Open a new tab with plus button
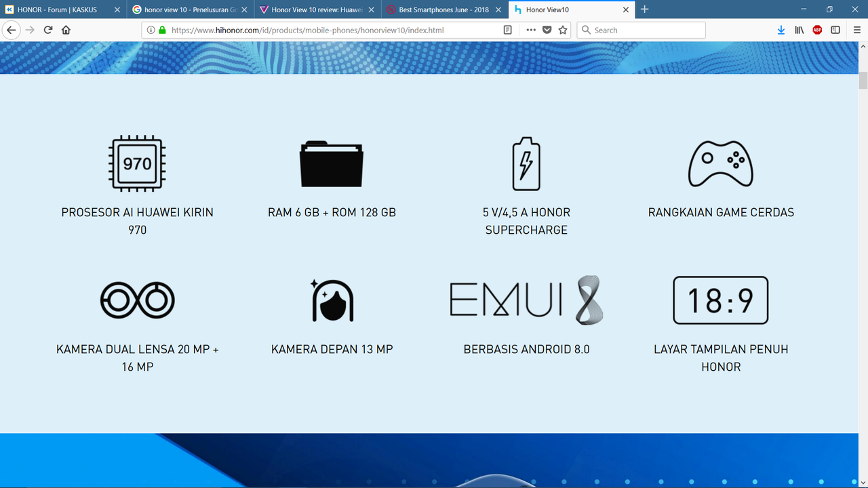 click(x=645, y=9)
